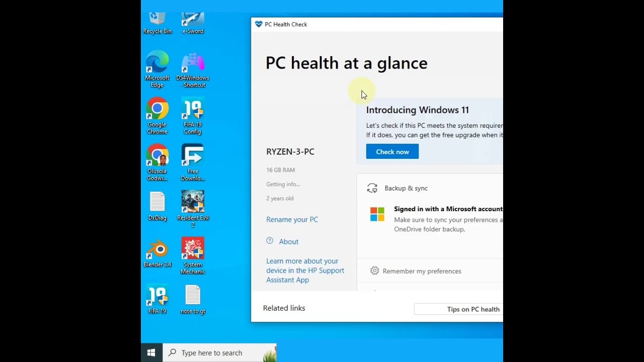
Task: Click the About question mark icon
Action: click(270, 241)
